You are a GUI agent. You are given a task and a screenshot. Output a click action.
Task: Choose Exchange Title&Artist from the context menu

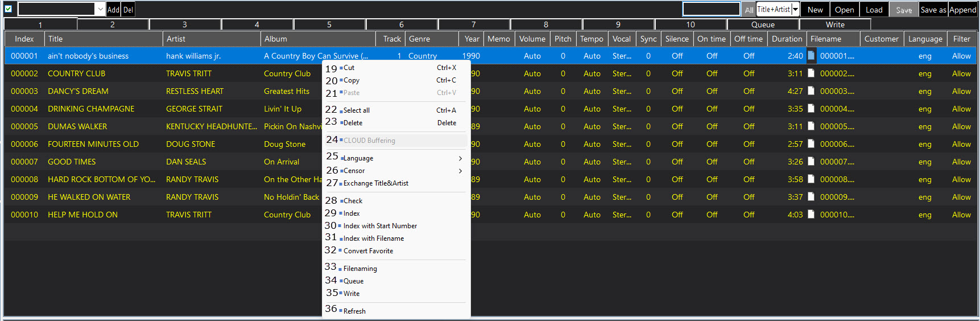pos(375,183)
